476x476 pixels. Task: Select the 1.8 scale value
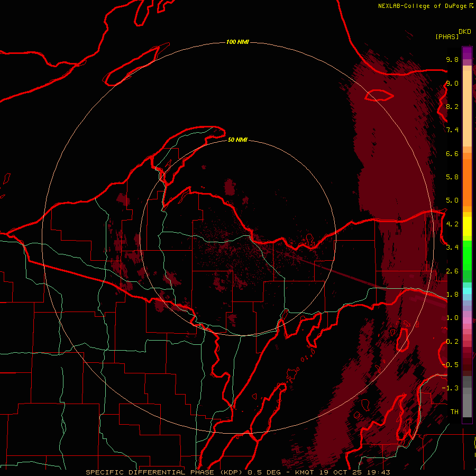[x=452, y=295]
